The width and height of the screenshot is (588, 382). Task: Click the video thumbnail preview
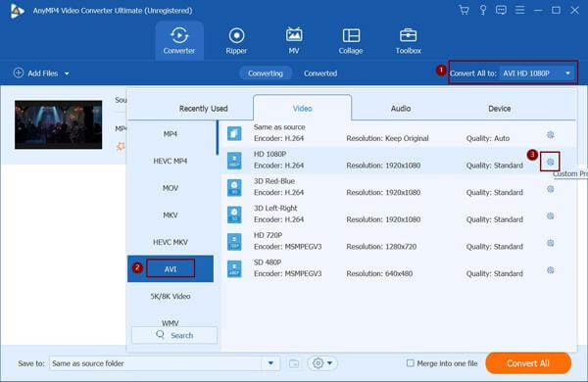tap(59, 124)
